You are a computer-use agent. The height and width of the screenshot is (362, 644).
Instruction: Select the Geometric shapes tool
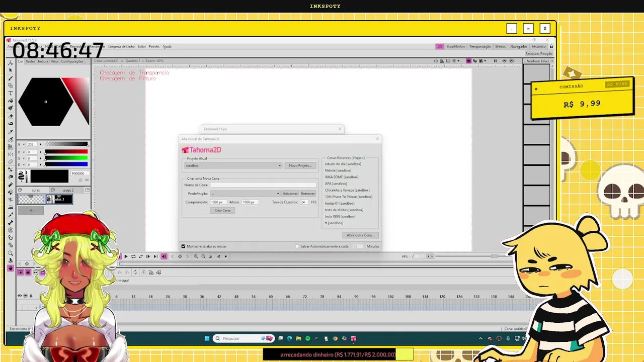pos(10,85)
